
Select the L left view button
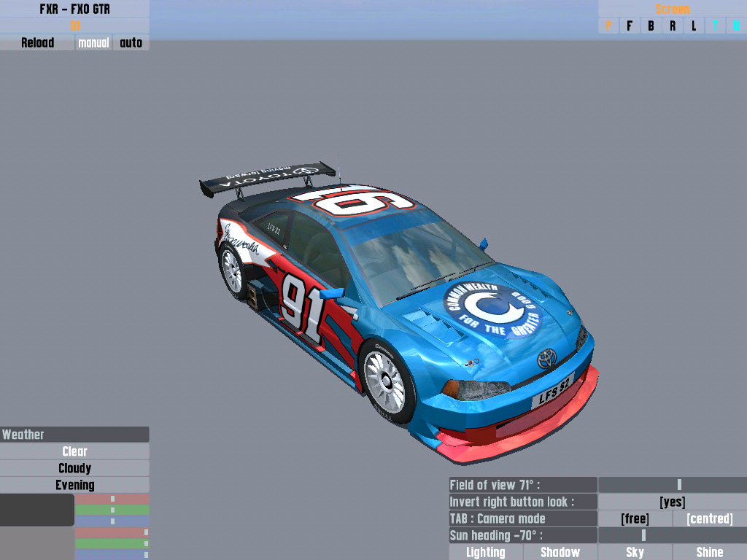(694, 26)
